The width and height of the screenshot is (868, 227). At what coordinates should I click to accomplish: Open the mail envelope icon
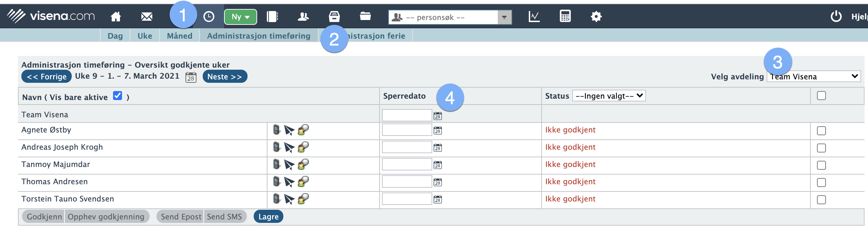[x=147, y=17]
